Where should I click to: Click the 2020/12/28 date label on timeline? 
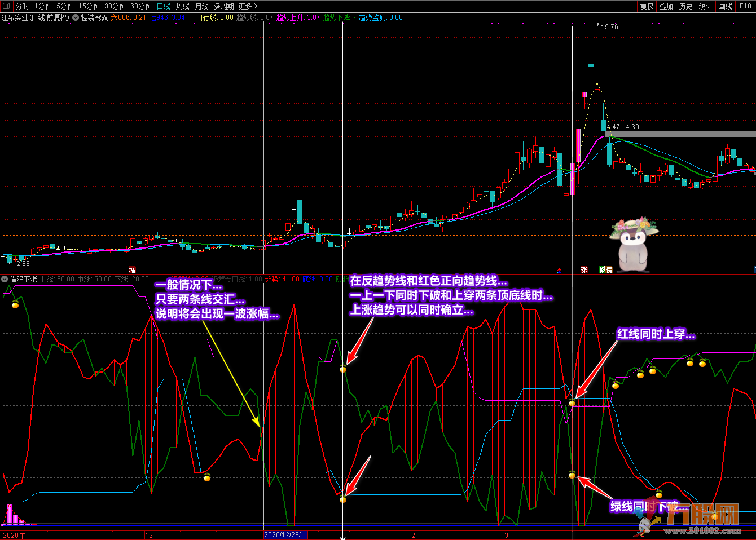pos(286,535)
